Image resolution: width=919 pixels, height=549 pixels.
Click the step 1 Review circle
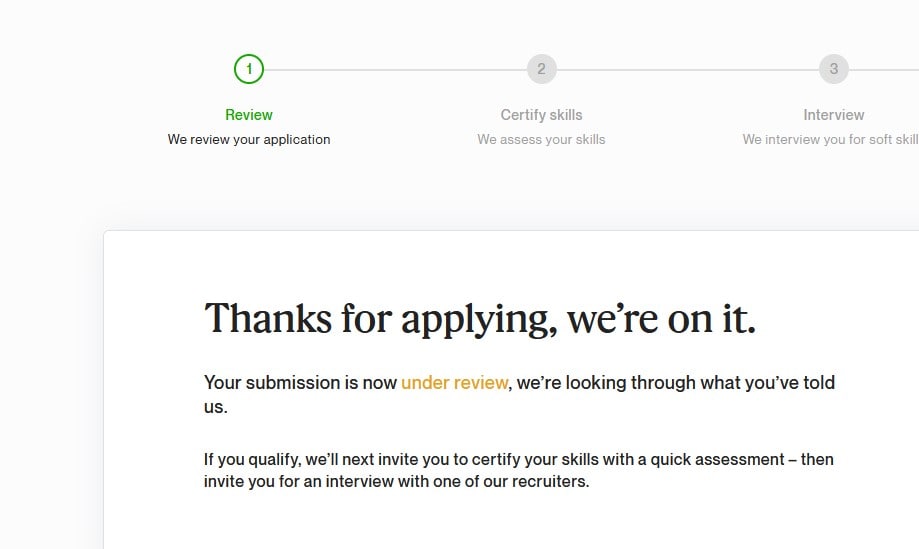(249, 69)
